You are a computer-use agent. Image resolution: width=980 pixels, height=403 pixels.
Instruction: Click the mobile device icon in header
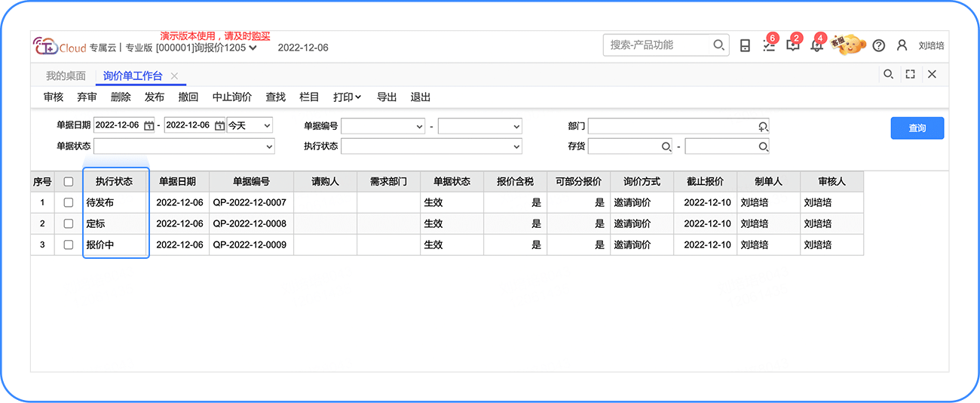pyautogui.click(x=745, y=45)
